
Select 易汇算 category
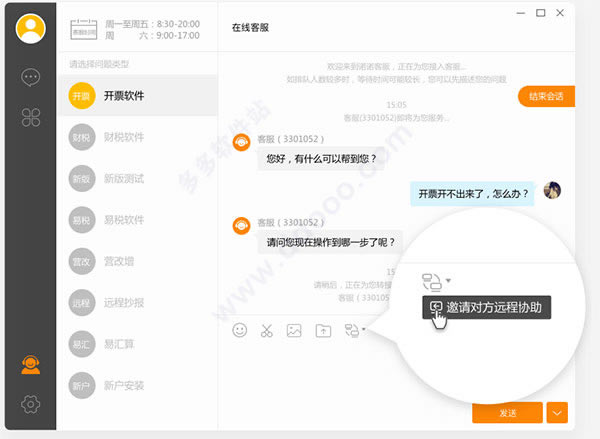coord(137,344)
